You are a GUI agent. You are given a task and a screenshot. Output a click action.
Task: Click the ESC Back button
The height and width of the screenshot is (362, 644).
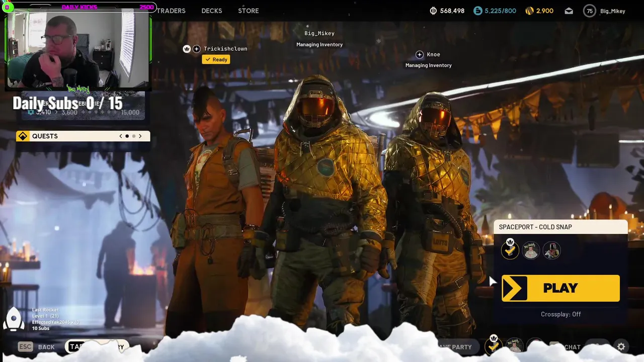point(36,347)
